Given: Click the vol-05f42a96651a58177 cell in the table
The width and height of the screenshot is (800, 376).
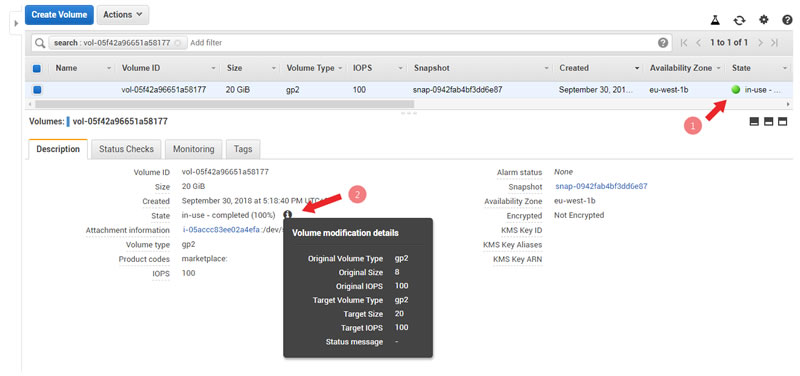Looking at the screenshot, I should pos(164,90).
